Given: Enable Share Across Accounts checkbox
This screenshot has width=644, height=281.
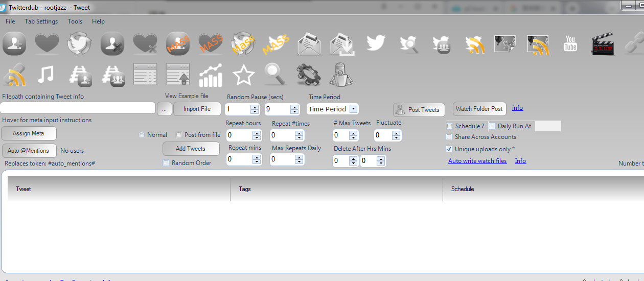Looking at the screenshot, I should [x=449, y=137].
